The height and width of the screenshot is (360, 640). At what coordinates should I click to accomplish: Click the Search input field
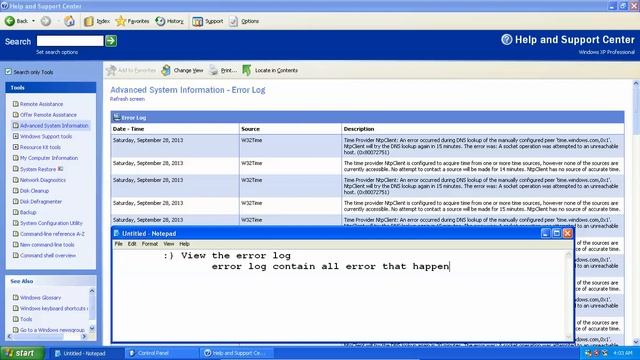click(70, 41)
